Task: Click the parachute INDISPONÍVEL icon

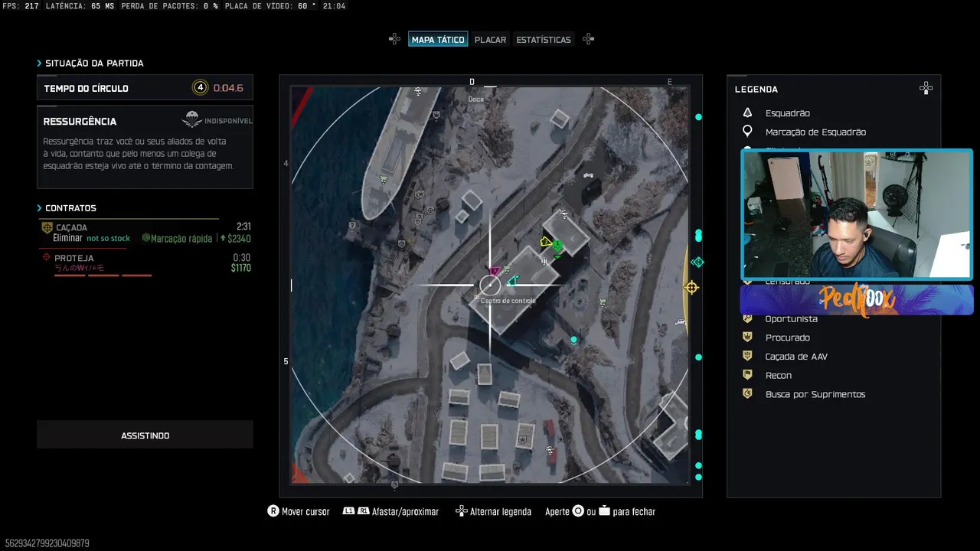Action: 191,120
